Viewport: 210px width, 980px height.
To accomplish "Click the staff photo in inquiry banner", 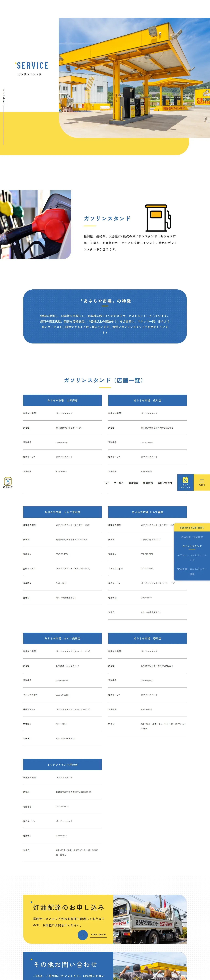I will tap(150, 966).
